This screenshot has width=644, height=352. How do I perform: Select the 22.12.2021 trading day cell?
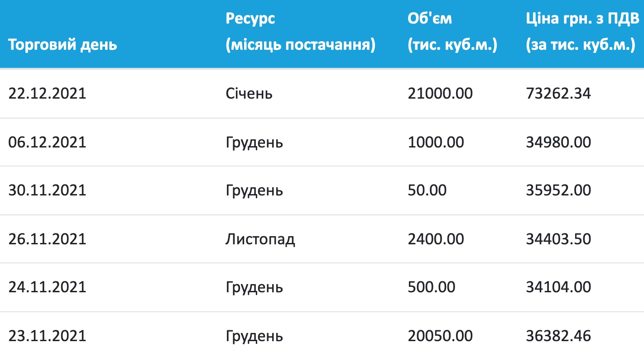47,94
